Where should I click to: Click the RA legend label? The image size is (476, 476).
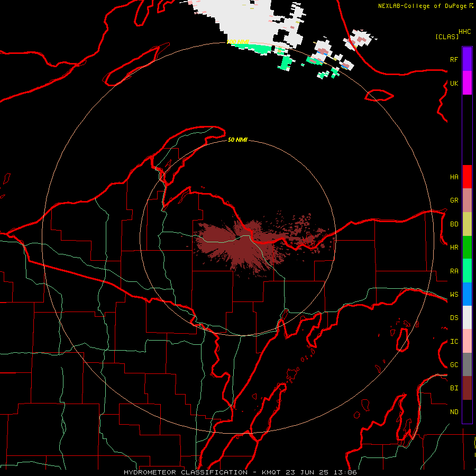(x=454, y=271)
